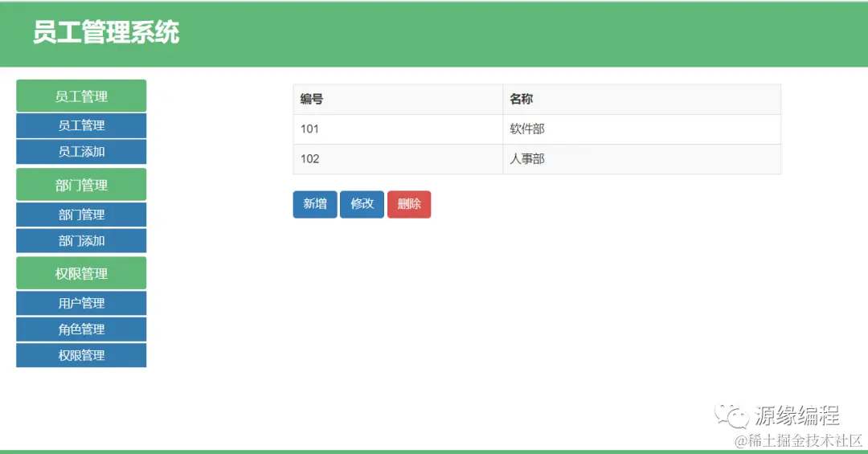This screenshot has width=868, height=454.
Task: Select the 软件部 department cell
Action: tap(642, 129)
